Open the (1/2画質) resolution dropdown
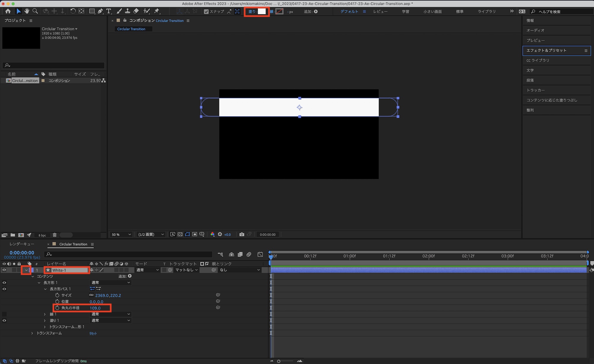Viewport: 594px width, 364px height. pyautogui.click(x=151, y=235)
